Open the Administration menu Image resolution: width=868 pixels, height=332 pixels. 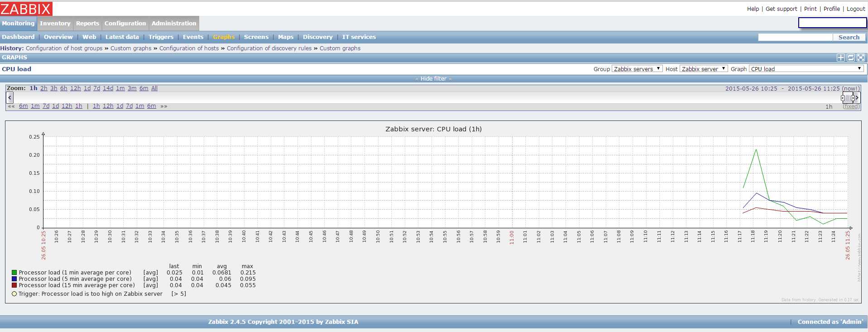tap(174, 24)
